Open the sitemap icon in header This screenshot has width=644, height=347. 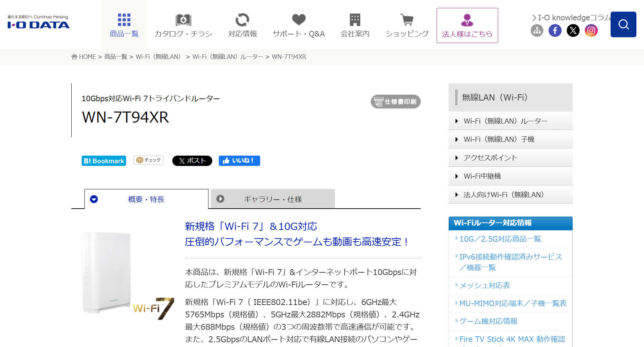pyautogui.click(x=537, y=31)
